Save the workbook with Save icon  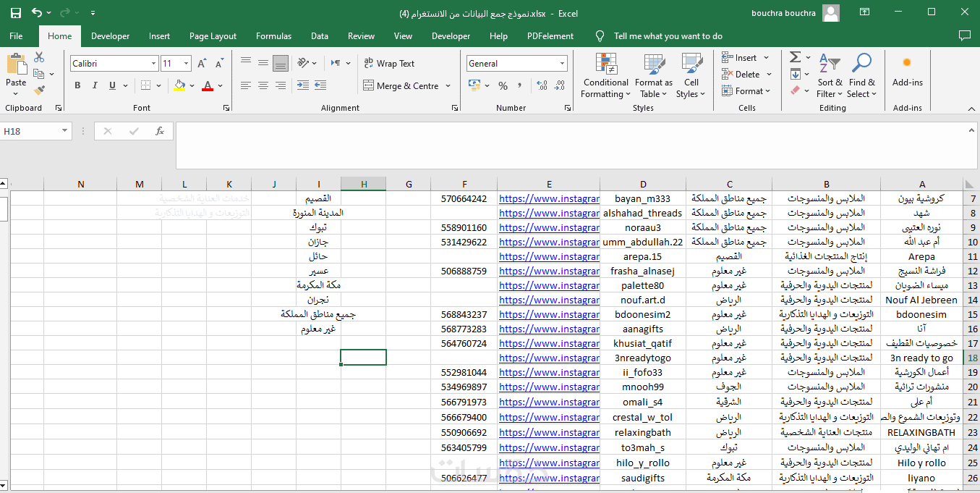coord(16,13)
